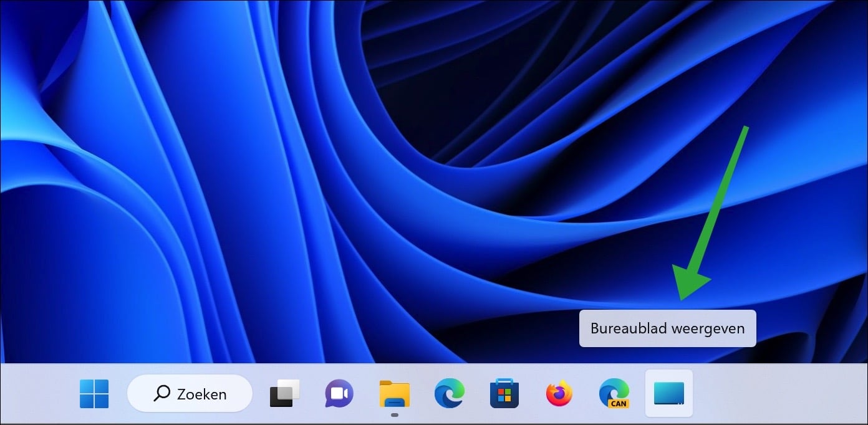Viewport: 868px width, 425px height.
Task: Open the Windows Start menu
Action: tap(94, 394)
